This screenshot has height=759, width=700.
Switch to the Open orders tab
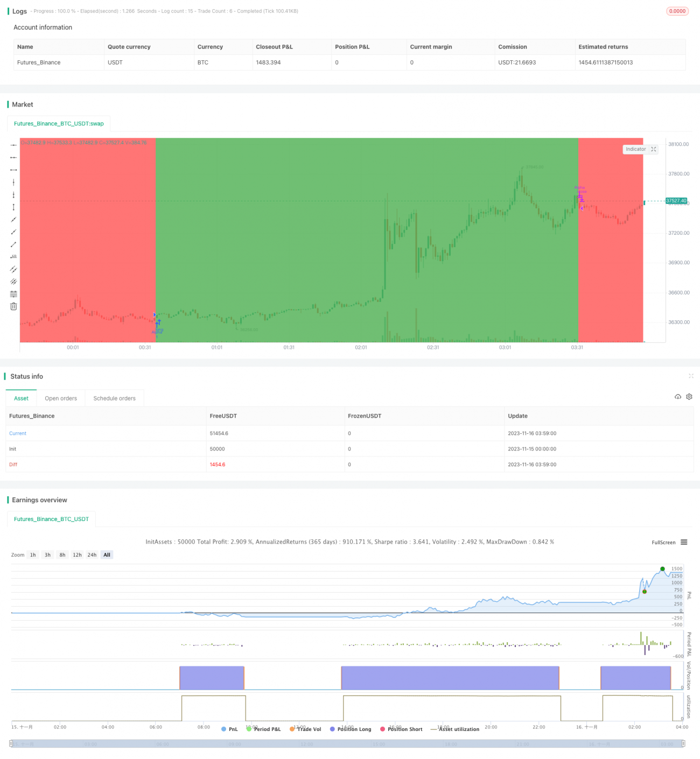click(61, 398)
